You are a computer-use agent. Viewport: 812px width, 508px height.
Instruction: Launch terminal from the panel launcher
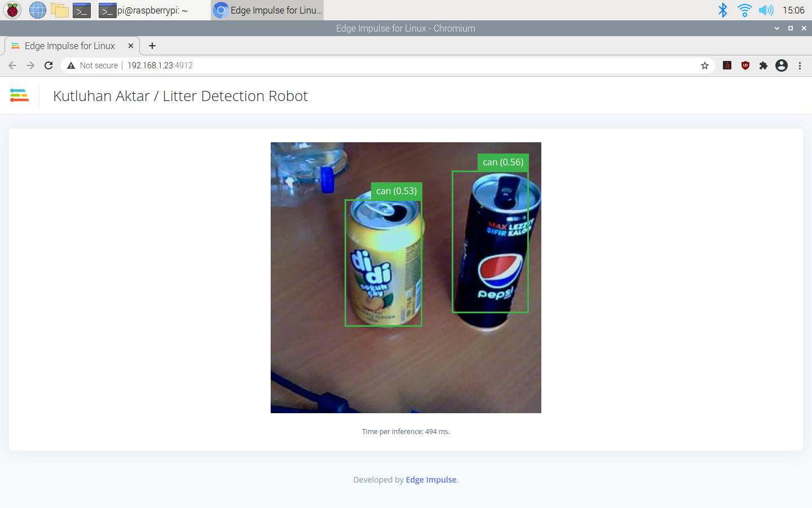[x=82, y=10]
